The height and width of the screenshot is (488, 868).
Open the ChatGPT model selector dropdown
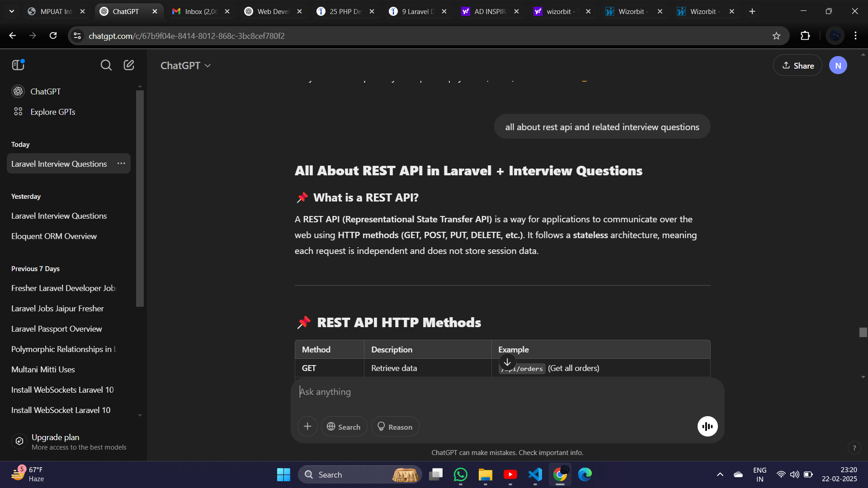[x=186, y=66]
